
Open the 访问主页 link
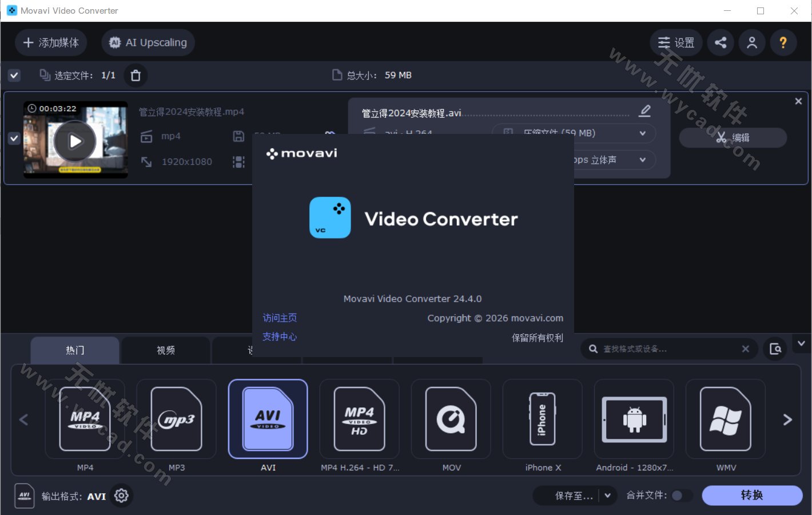tap(280, 318)
